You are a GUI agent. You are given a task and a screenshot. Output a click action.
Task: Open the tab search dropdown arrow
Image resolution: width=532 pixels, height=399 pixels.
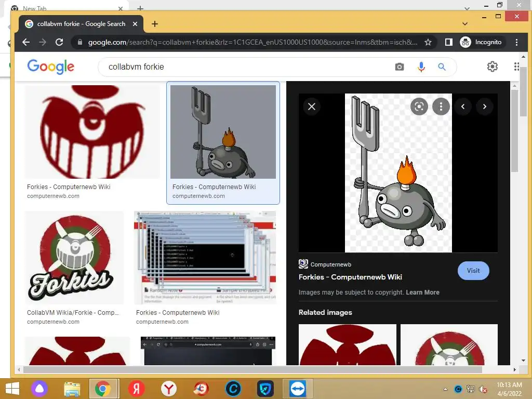(465, 24)
